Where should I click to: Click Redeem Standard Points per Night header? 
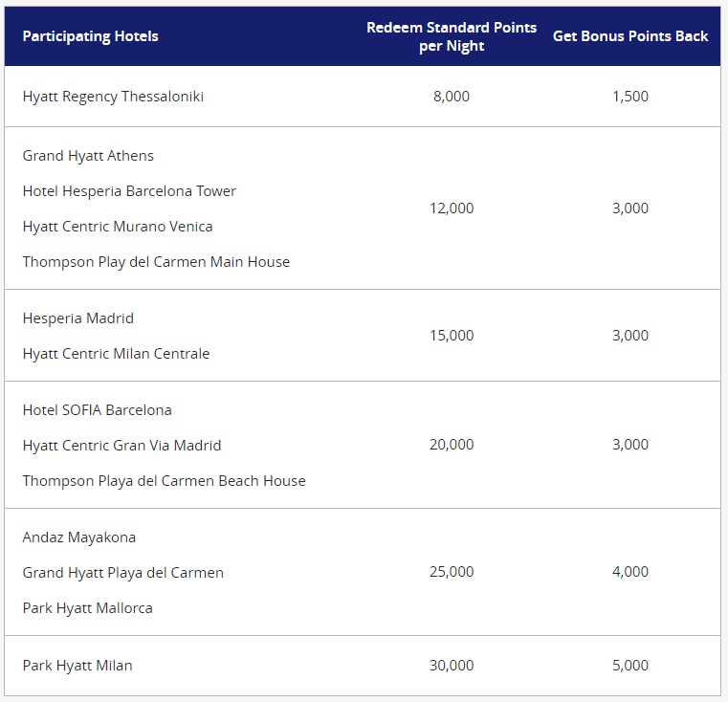click(452, 36)
